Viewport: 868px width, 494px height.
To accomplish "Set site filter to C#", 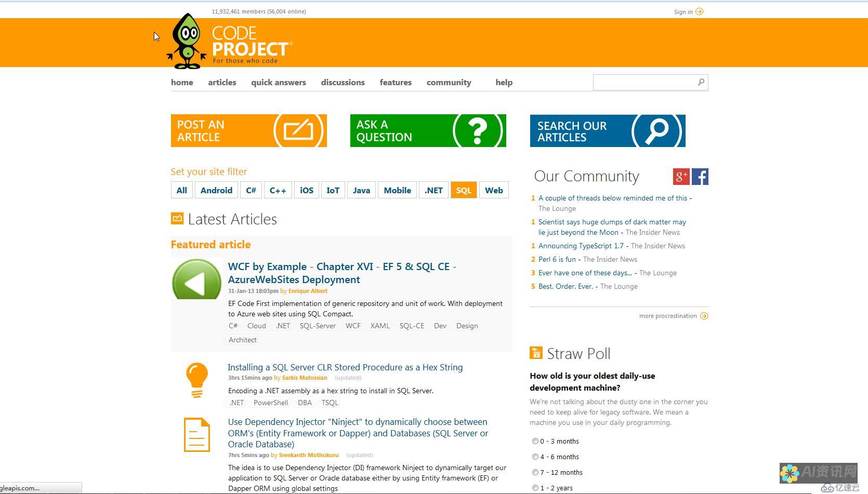I will pos(251,190).
